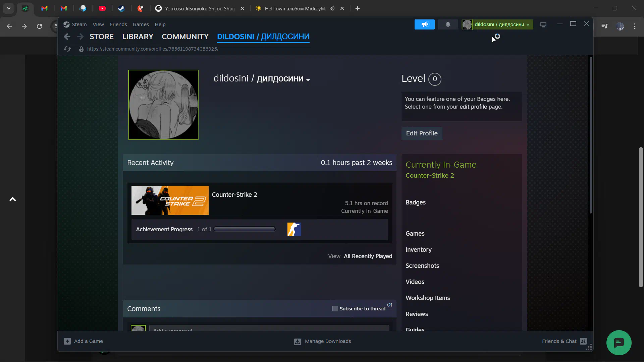Open the Inventory link
Image resolution: width=644 pixels, height=362 pixels.
418,250
